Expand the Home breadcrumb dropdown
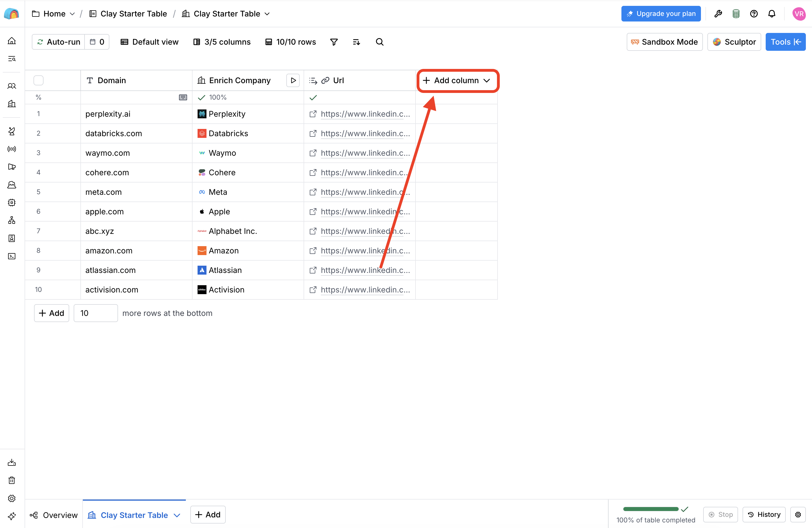 pos(72,14)
